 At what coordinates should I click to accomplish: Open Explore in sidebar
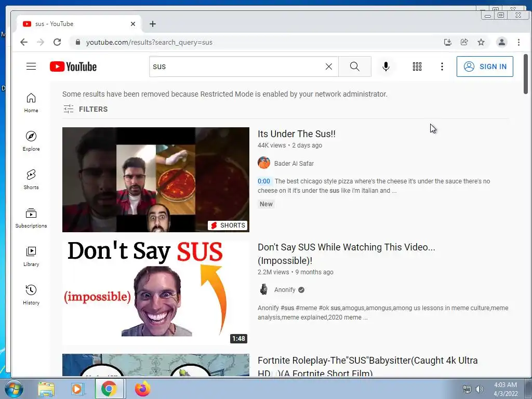click(31, 141)
